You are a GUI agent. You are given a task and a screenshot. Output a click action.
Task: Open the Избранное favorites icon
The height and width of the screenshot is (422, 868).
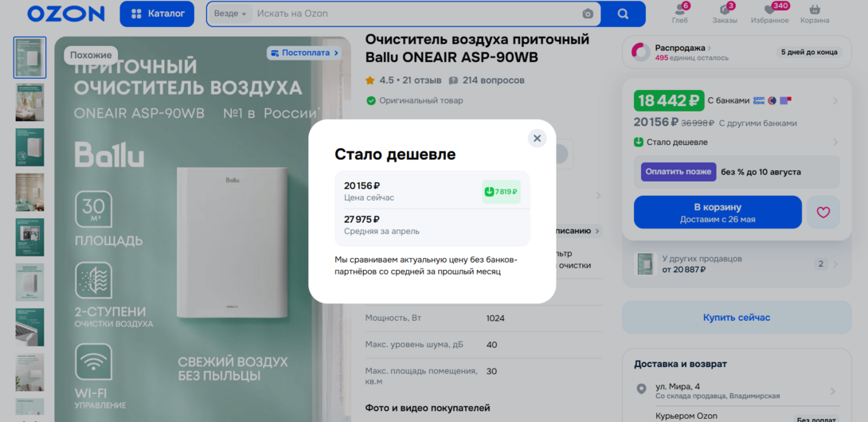(769, 14)
